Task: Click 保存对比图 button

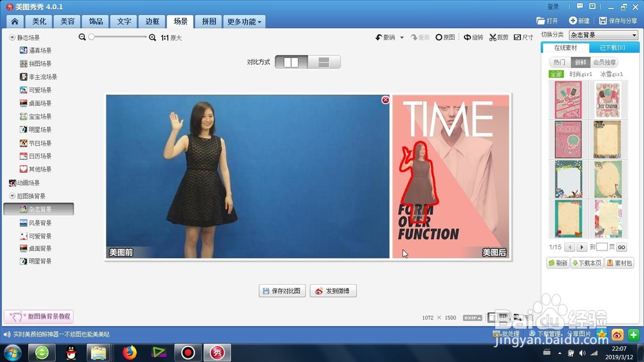Action: pos(282,291)
